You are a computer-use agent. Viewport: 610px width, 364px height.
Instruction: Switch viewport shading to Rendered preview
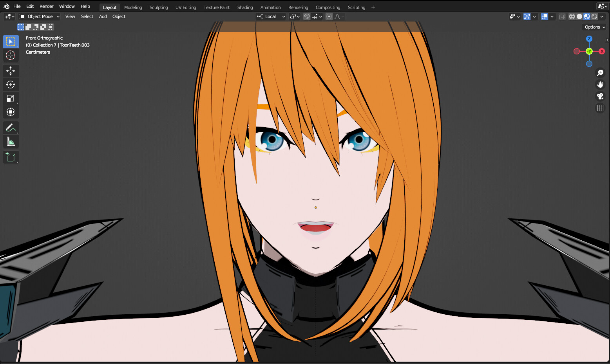click(x=594, y=16)
